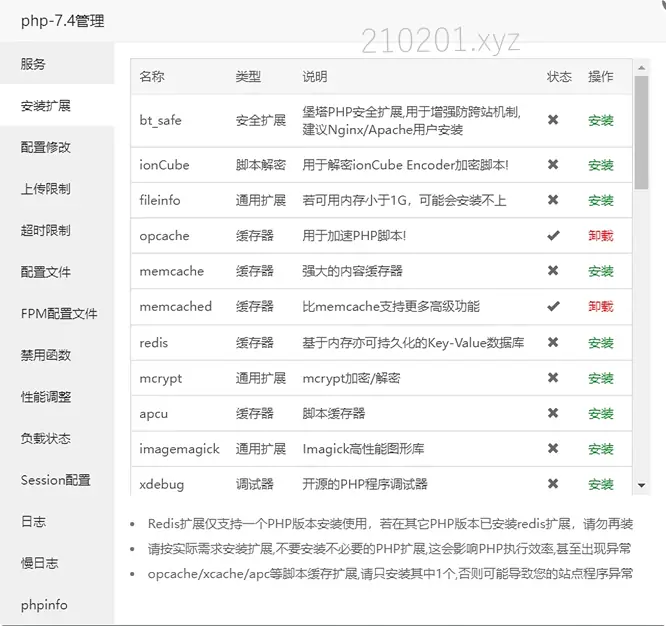Click the extension list scrollbar thumb
666x626 pixels.
(642, 133)
